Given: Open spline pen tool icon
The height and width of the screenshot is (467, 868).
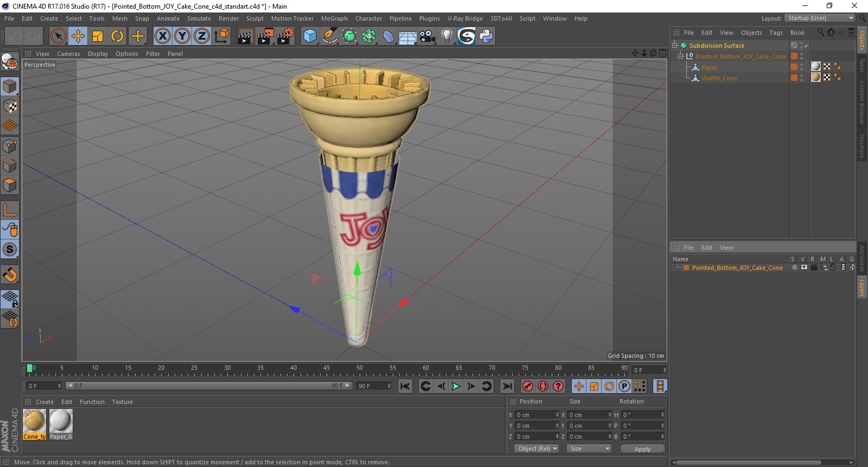Looking at the screenshot, I should (x=329, y=36).
